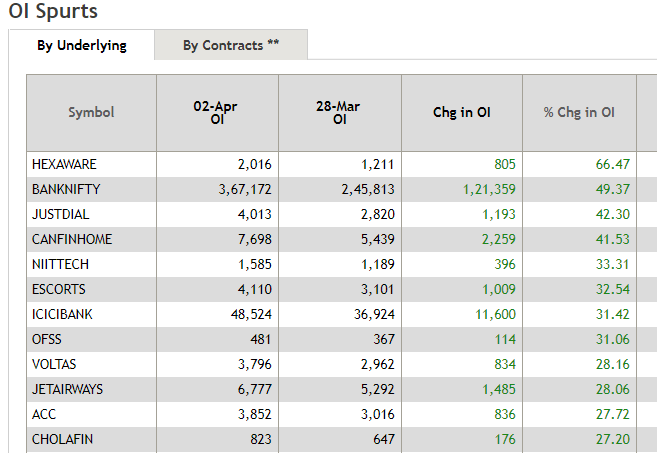This screenshot has height=453, width=657.
Task: Click the JUSTDIAL symbol
Action: click(x=61, y=214)
